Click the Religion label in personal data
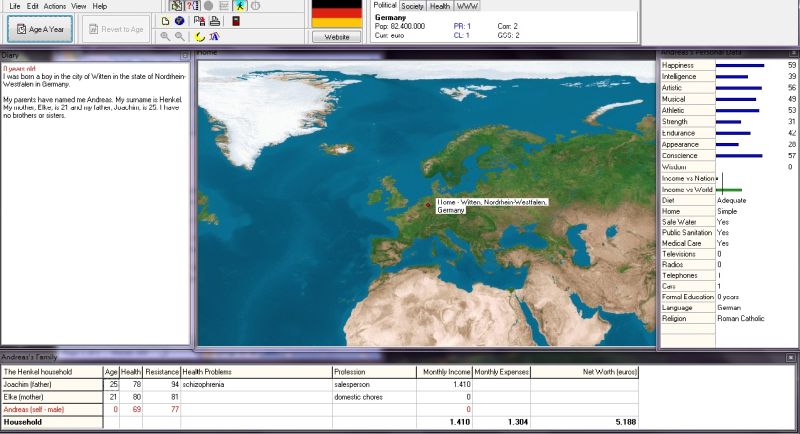 coord(674,318)
